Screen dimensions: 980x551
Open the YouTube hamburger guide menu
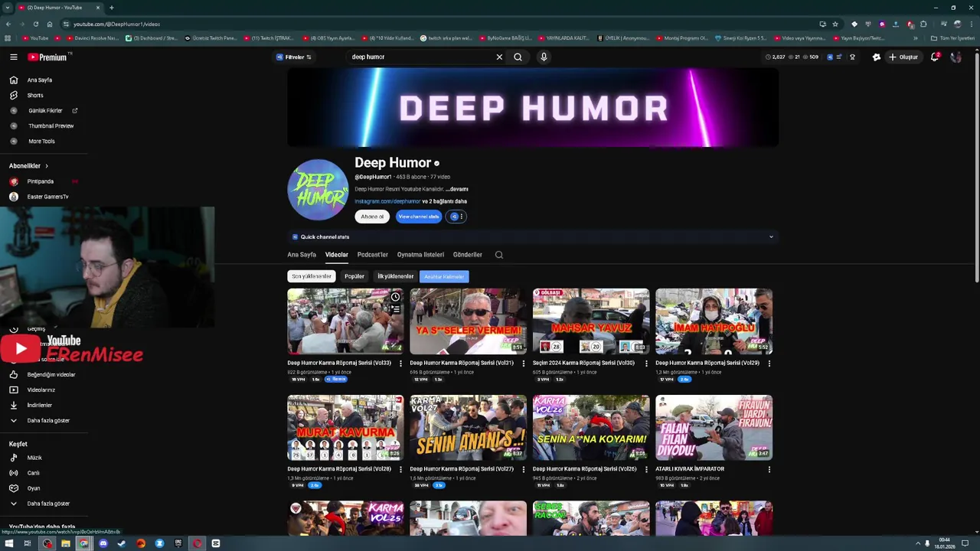[x=13, y=57]
